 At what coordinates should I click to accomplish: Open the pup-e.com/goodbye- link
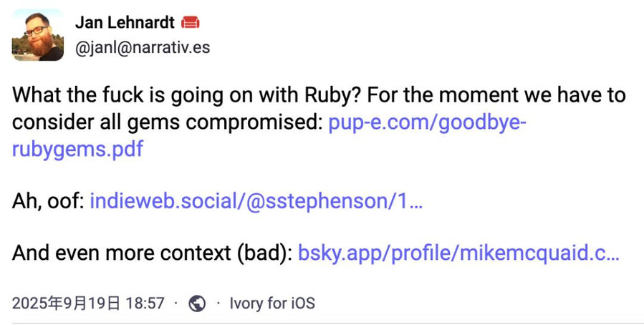click(x=427, y=122)
